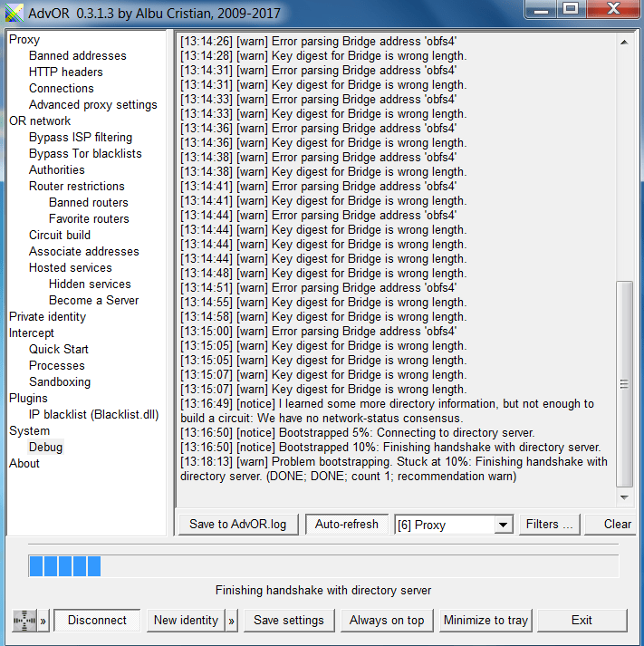Click the Disconnect button

point(97,620)
